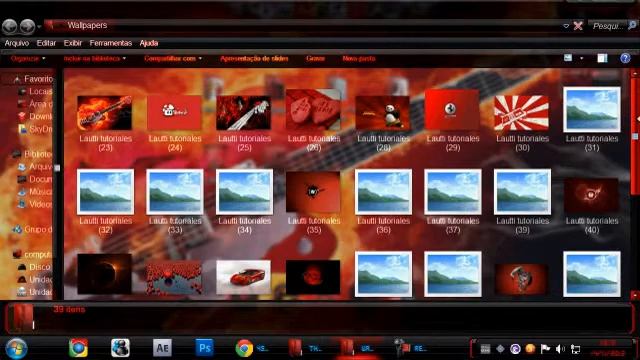
Task: Go forward with the Forward arrow
Action: 27,27
